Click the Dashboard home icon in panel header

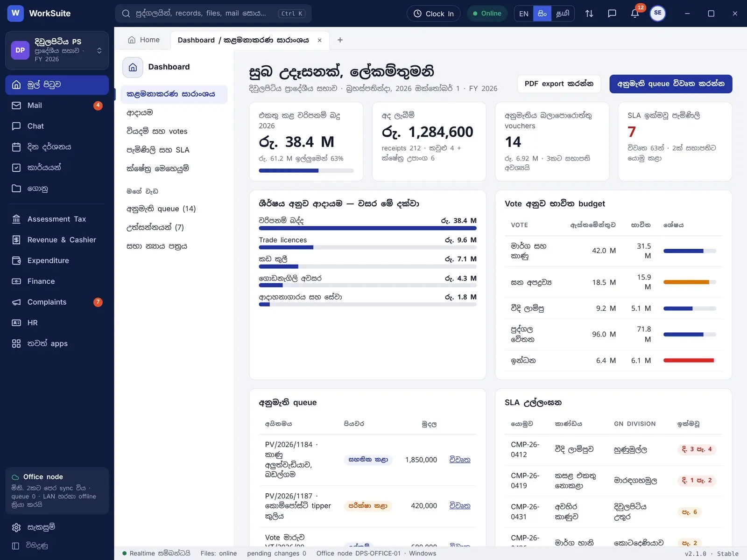[133, 67]
